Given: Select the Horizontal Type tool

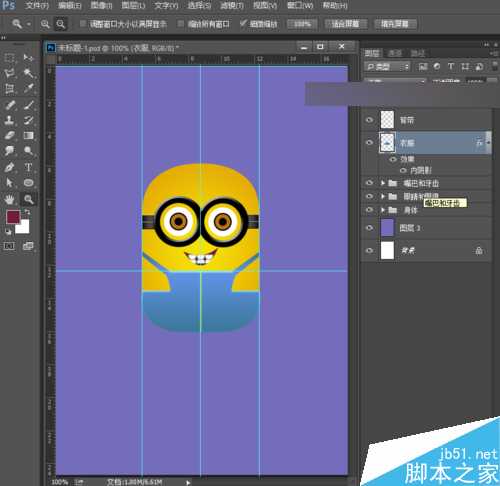Looking at the screenshot, I should [28, 167].
